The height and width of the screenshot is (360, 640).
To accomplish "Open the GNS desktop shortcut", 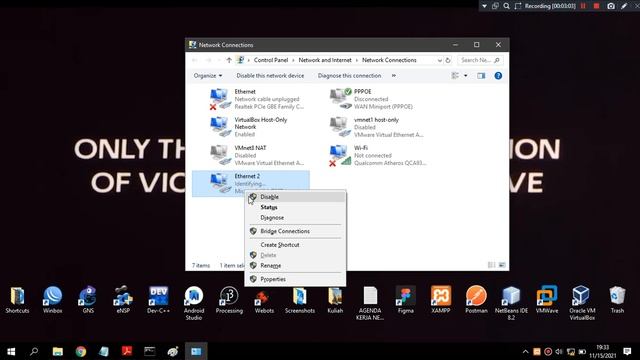I will click(x=88, y=300).
